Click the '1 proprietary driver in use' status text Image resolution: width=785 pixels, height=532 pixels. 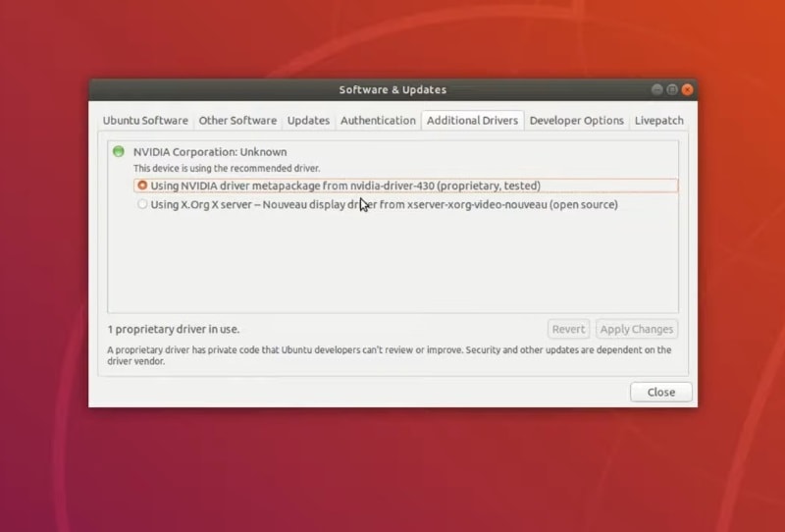coord(174,330)
